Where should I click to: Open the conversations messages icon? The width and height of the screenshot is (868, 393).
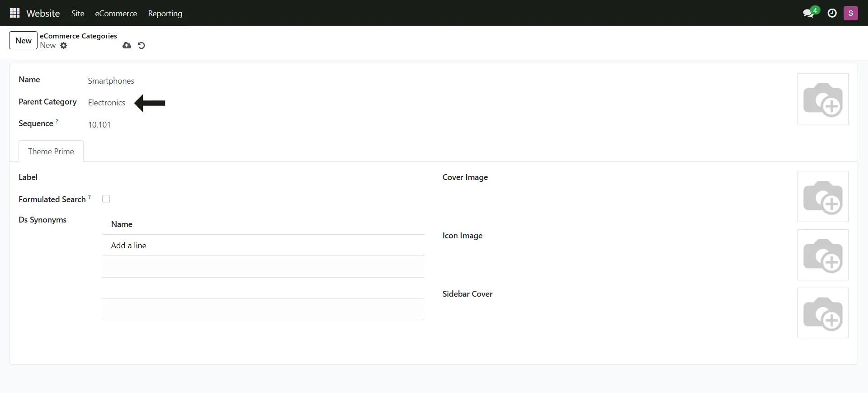pyautogui.click(x=808, y=13)
